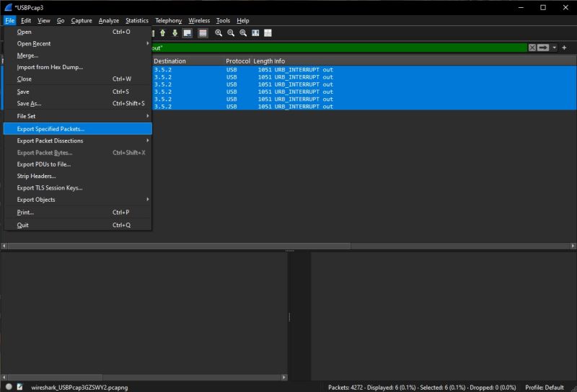The height and width of the screenshot is (392, 577).
Task: Click the wireshark_USBPcap3GZSWY2.pcapng file name
Action: click(79, 387)
